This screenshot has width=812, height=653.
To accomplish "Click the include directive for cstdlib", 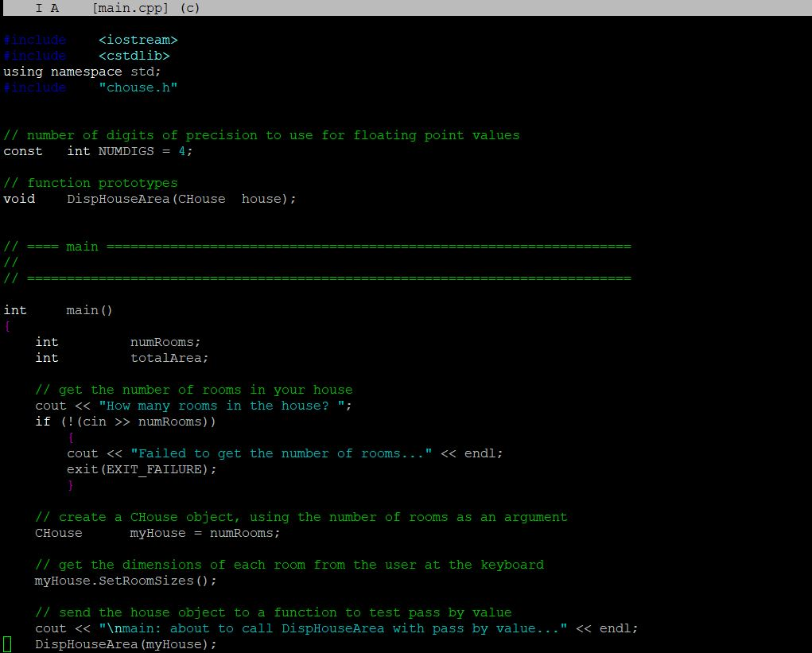I will pos(87,55).
